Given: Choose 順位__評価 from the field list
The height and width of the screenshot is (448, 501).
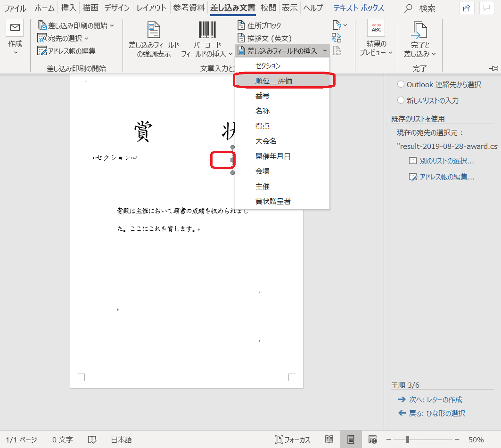Looking at the screenshot, I should pyautogui.click(x=274, y=81).
